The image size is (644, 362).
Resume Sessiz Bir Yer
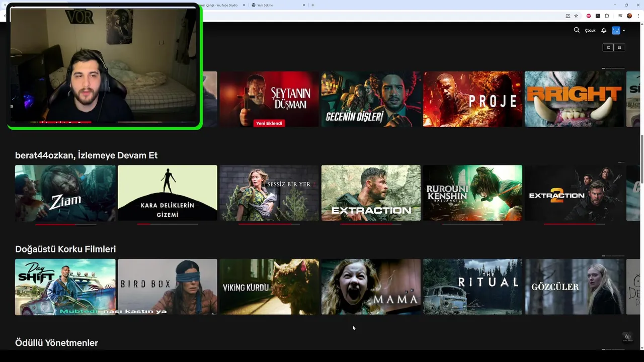(269, 193)
